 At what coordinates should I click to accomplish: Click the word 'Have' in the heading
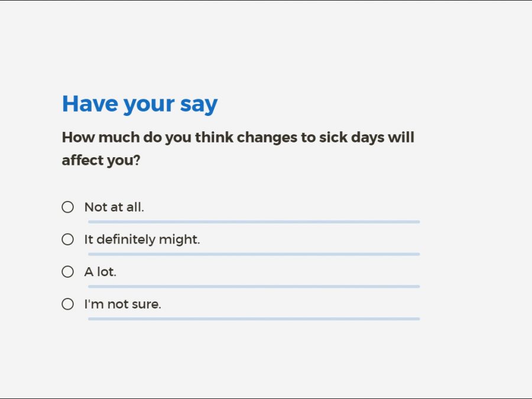tap(89, 104)
